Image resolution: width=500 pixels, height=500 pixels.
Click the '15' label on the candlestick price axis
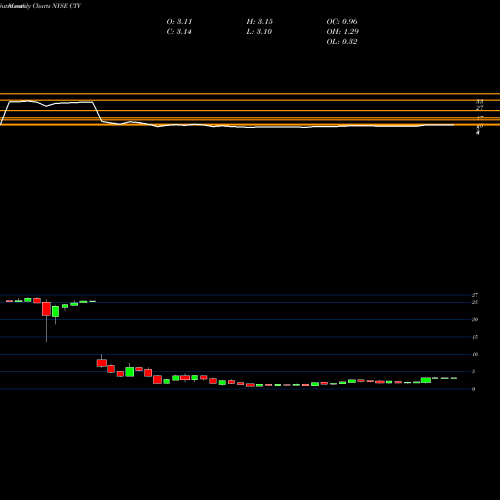(x=475, y=337)
